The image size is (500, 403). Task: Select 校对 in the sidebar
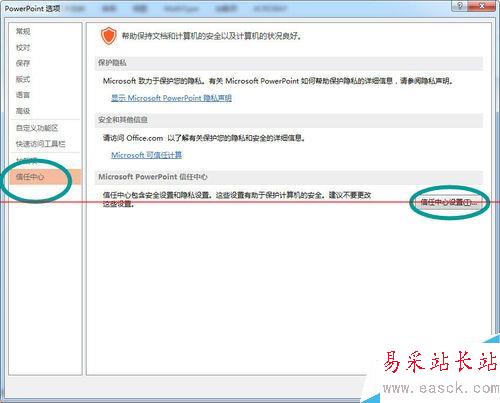click(23, 47)
